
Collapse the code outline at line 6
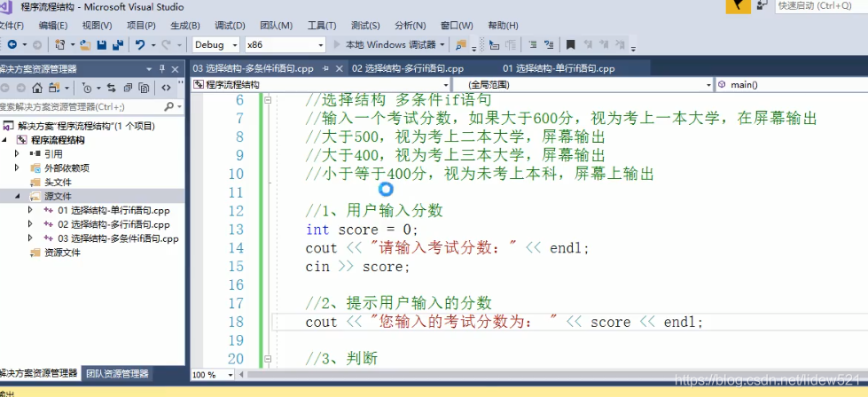click(x=268, y=100)
